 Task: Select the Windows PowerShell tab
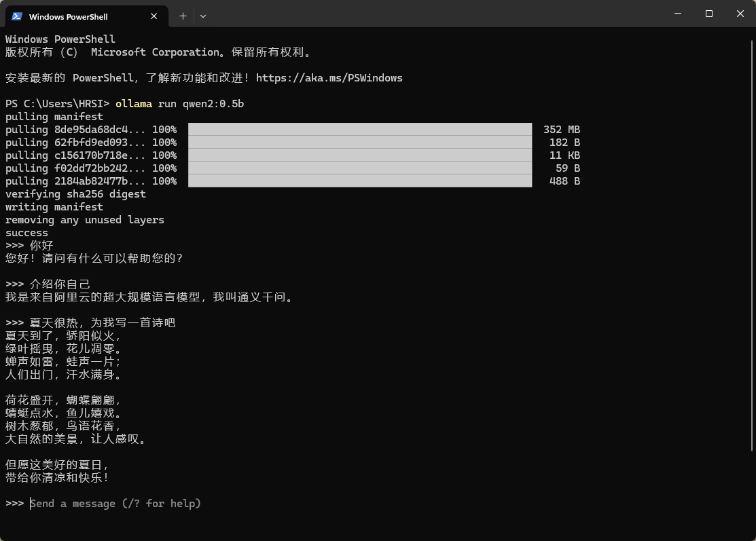tap(87, 16)
